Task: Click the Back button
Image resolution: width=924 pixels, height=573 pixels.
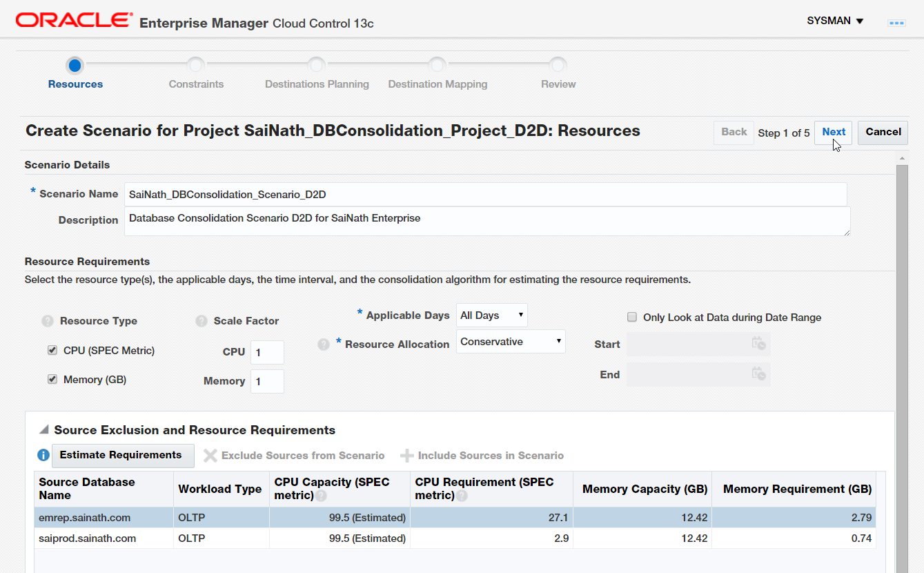Action: coord(734,133)
